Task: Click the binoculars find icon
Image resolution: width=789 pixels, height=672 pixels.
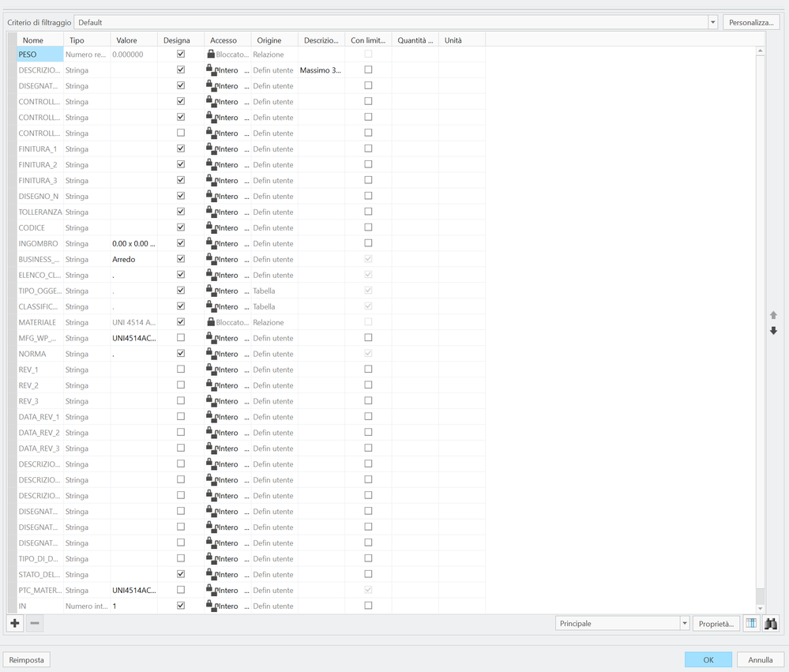Action: point(770,623)
